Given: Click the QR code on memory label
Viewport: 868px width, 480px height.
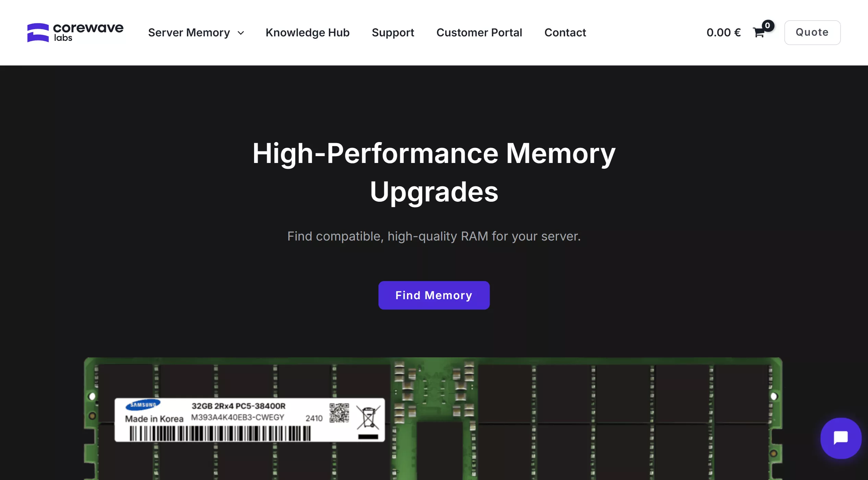Looking at the screenshot, I should pyautogui.click(x=339, y=413).
